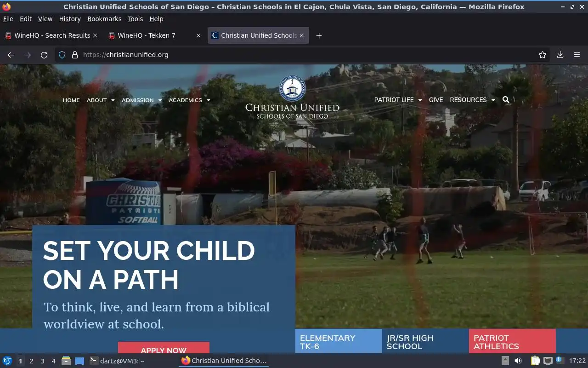Screen dimensions: 588x368
Task: Go to the HOME page link
Action: pyautogui.click(x=71, y=100)
